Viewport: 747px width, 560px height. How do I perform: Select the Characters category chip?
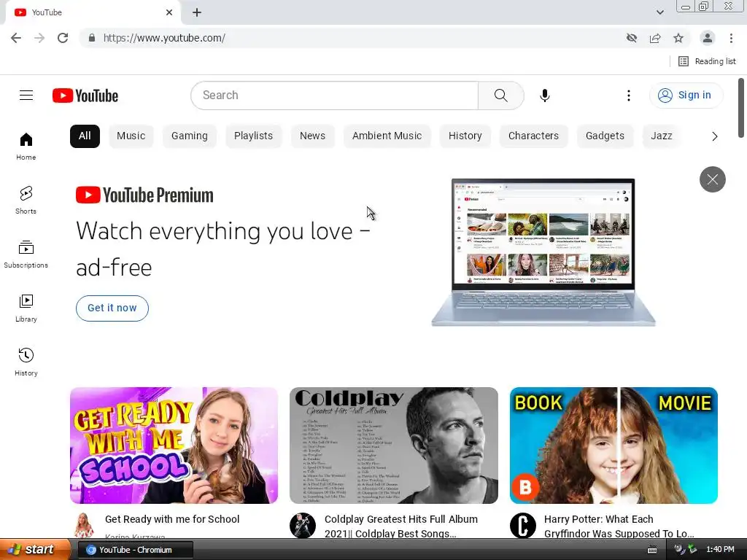[533, 136]
